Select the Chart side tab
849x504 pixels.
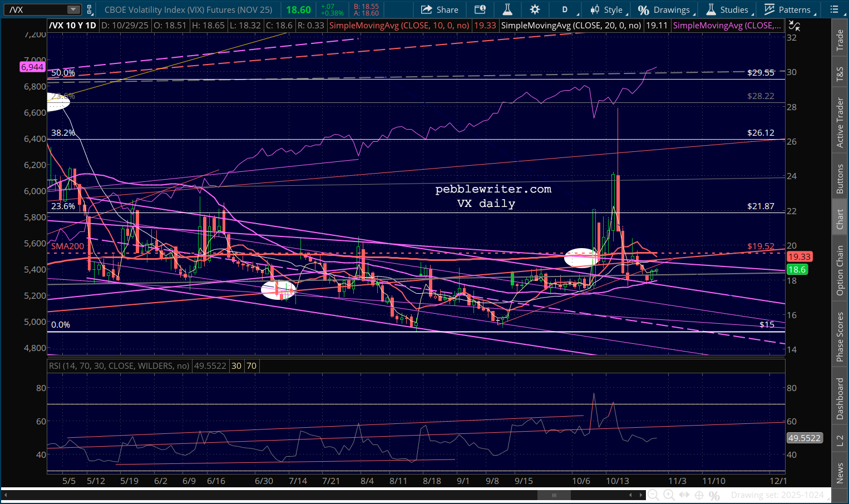[840, 219]
